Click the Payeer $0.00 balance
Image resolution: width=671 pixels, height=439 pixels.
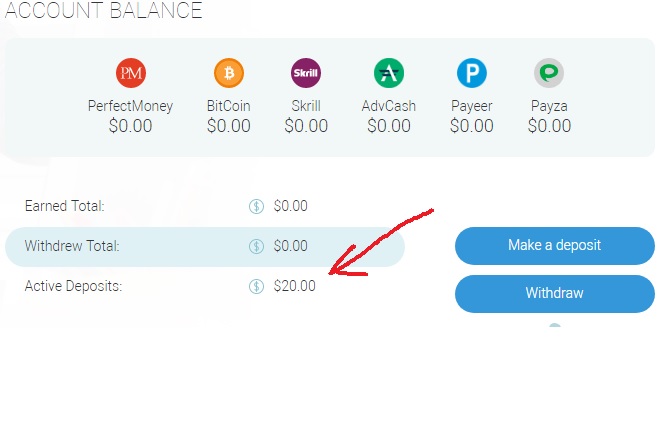point(471,126)
